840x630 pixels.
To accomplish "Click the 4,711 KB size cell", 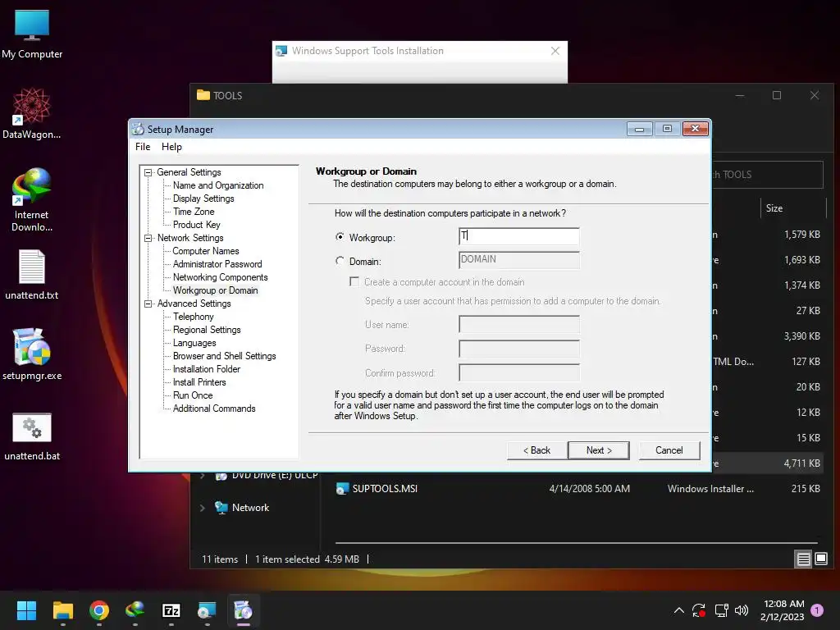I will pos(802,463).
